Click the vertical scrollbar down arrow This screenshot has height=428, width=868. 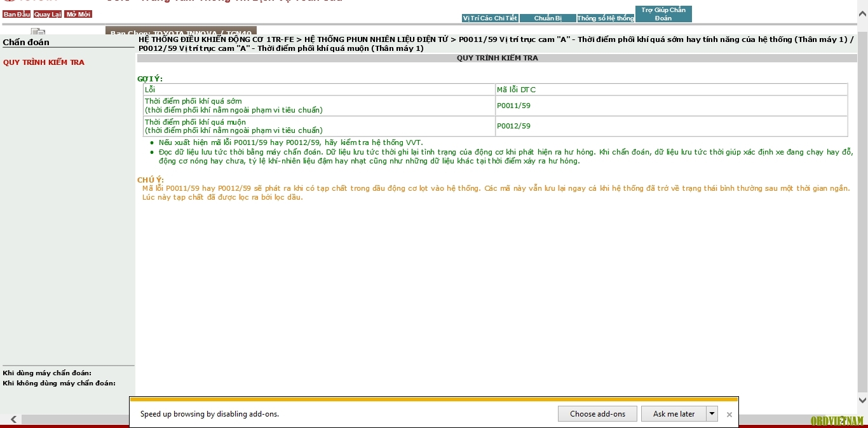862,400
